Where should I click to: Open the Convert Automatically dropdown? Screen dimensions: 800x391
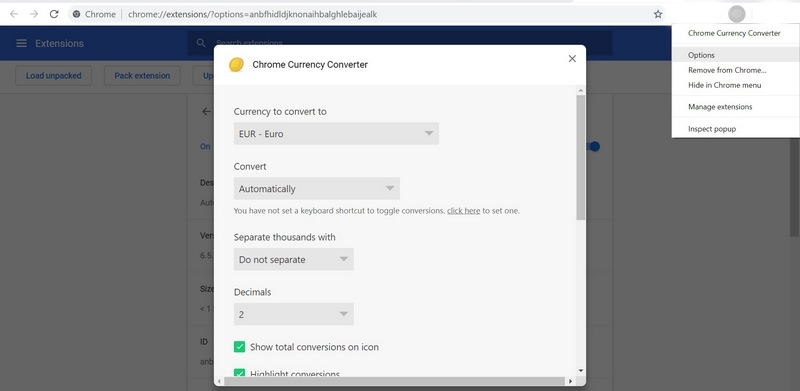point(317,188)
